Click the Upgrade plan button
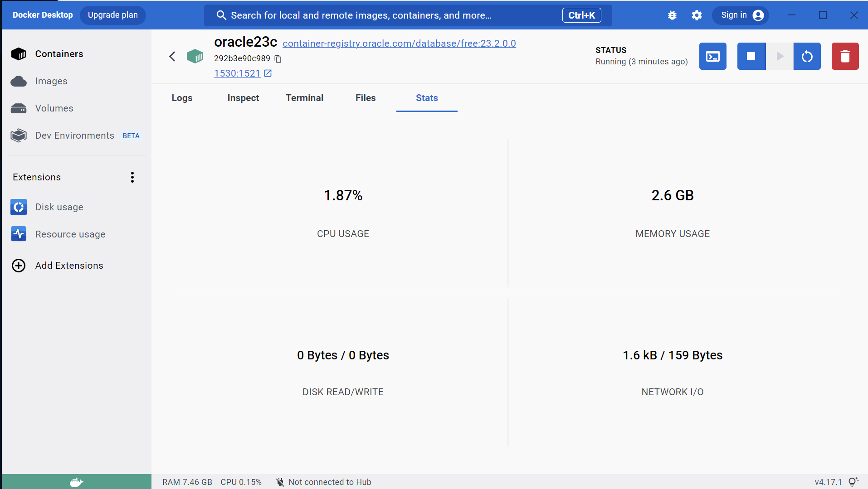868x489 pixels. [113, 15]
